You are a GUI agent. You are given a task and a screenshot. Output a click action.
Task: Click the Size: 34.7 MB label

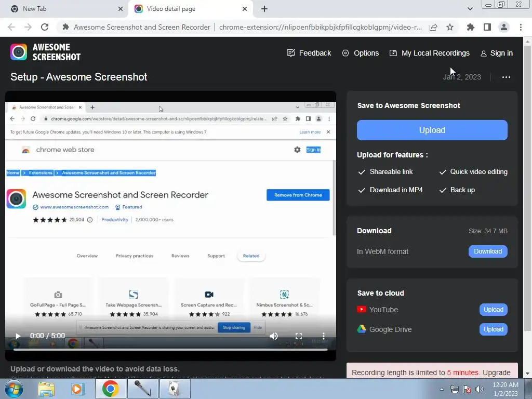pyautogui.click(x=488, y=231)
